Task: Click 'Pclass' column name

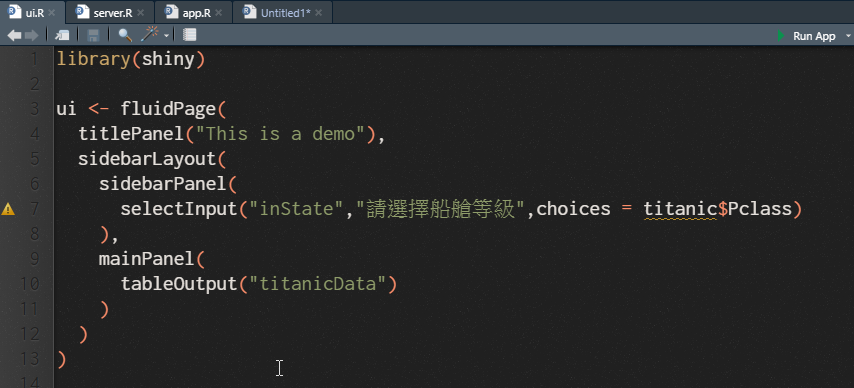Action: point(759,209)
